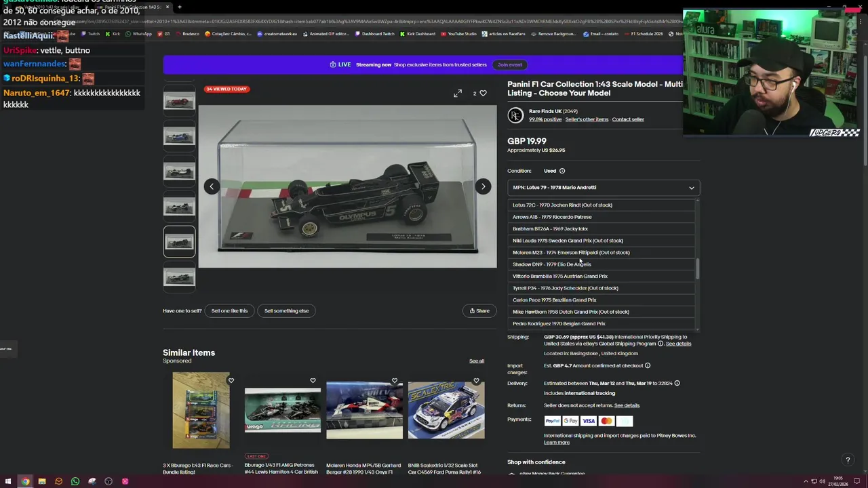This screenshot has width=868, height=488.
Task: Open Chrome from the taskbar
Action: (x=25, y=481)
